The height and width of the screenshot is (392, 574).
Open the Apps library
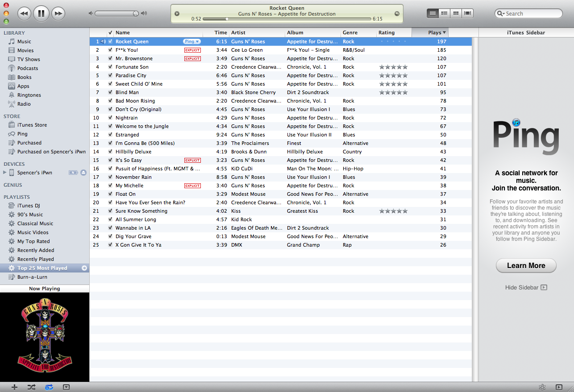23,86
